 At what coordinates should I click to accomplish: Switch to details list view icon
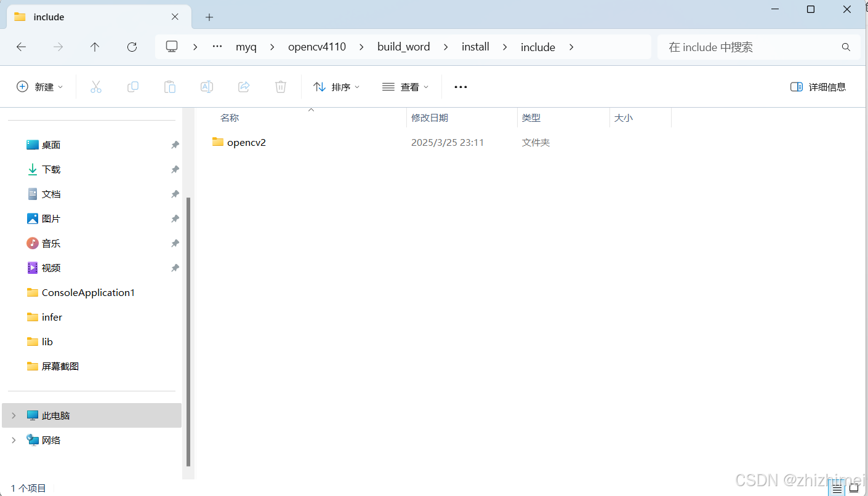(x=837, y=489)
